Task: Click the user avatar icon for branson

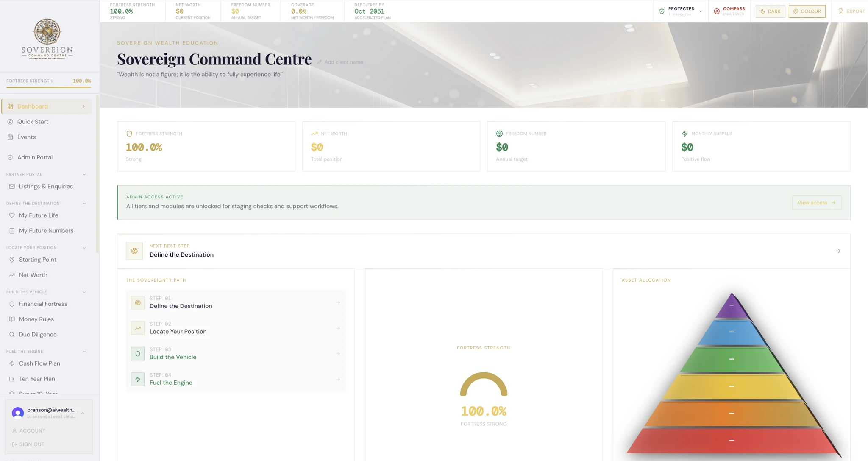Action: coord(18,413)
